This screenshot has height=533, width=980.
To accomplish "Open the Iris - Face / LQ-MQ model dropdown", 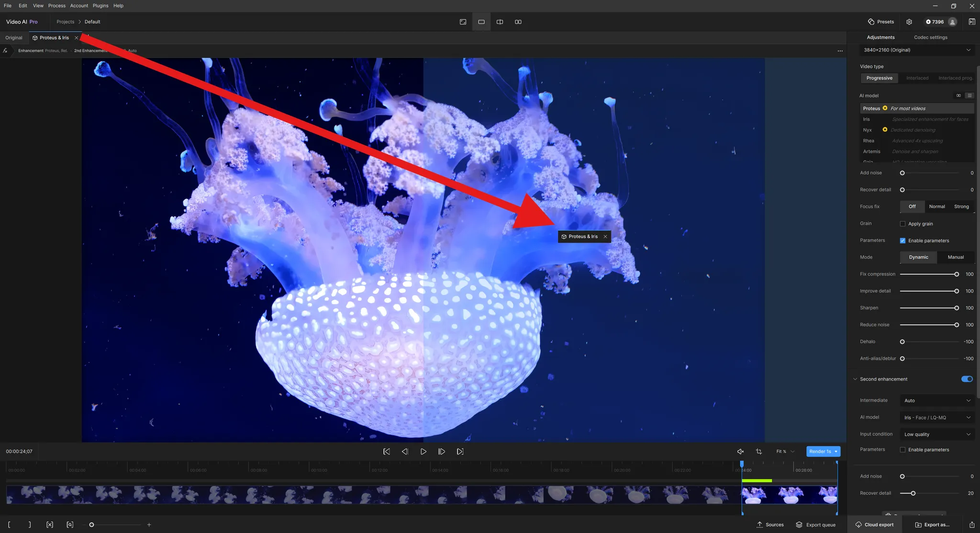I will [x=936, y=418].
